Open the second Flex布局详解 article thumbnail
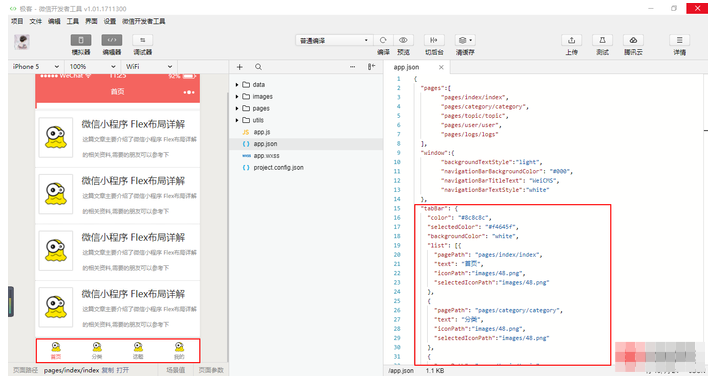 (x=56, y=194)
